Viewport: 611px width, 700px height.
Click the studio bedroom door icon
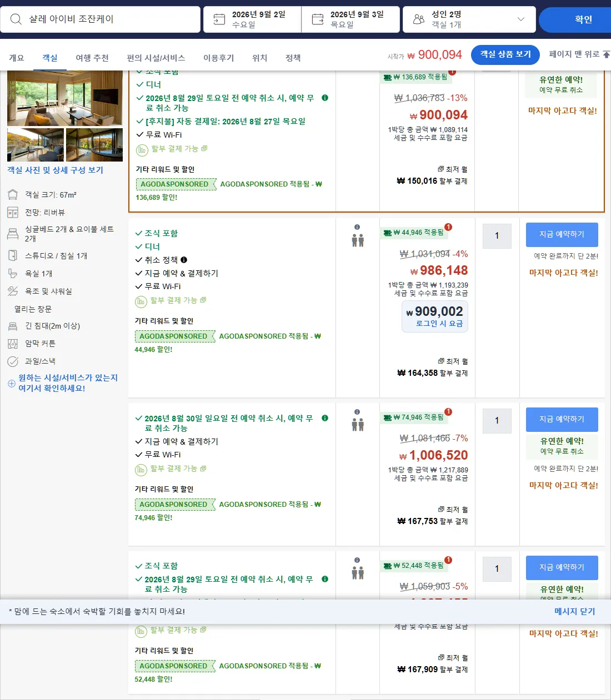[13, 256]
